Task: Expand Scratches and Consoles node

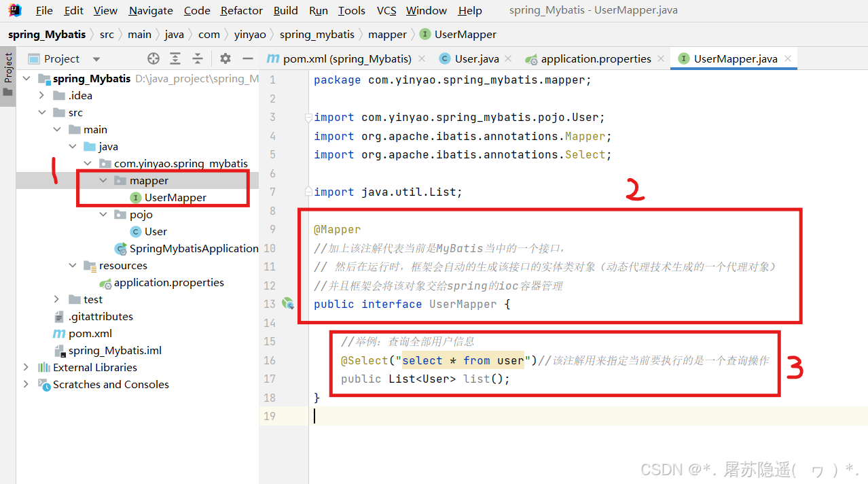Action: point(26,385)
